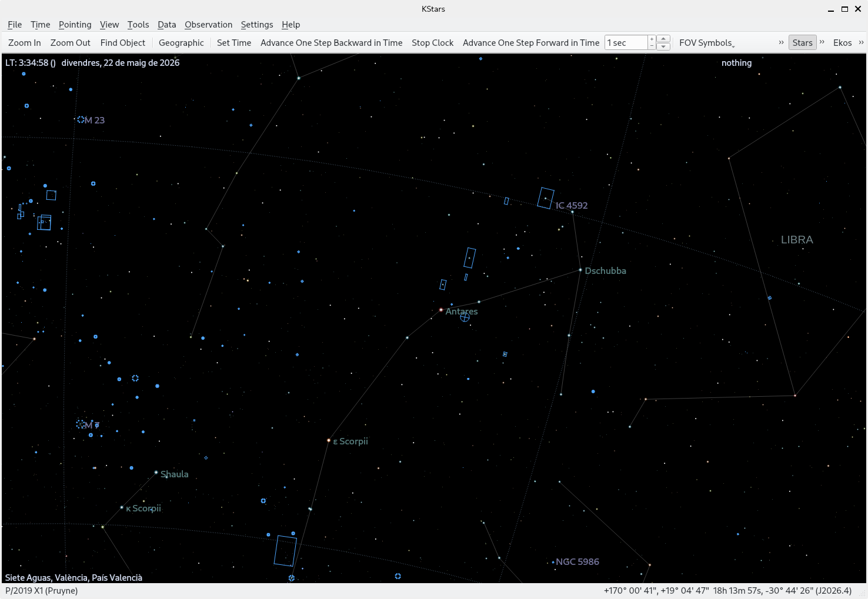Select the star κ Scorpii
The height and width of the screenshot is (599, 868).
click(122, 507)
